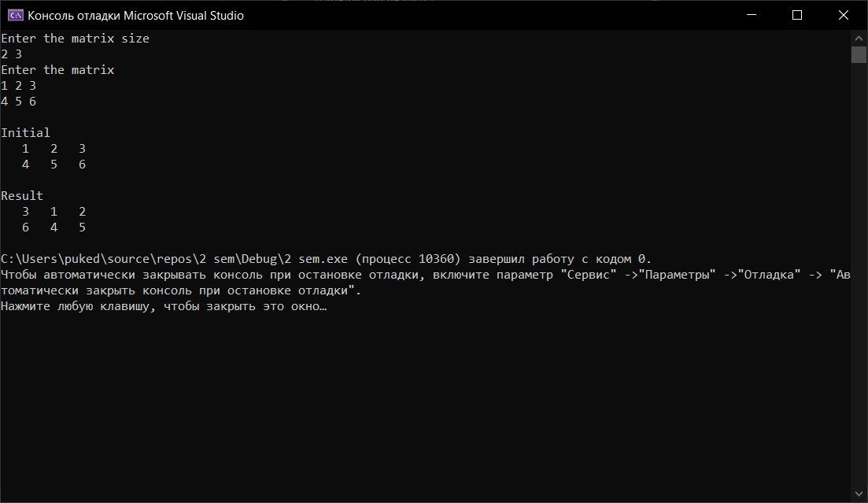868x503 pixels.
Task: Click the "6 4 5" row under Result
Action: coord(54,227)
